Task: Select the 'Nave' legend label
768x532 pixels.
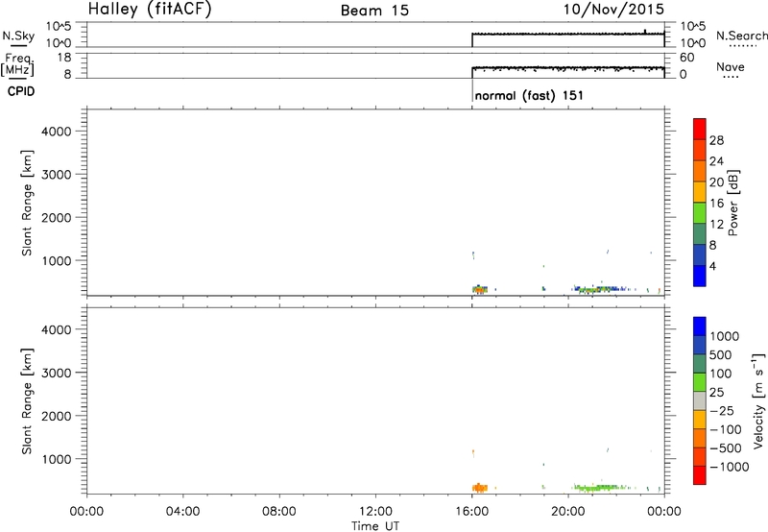Action: 730,67
